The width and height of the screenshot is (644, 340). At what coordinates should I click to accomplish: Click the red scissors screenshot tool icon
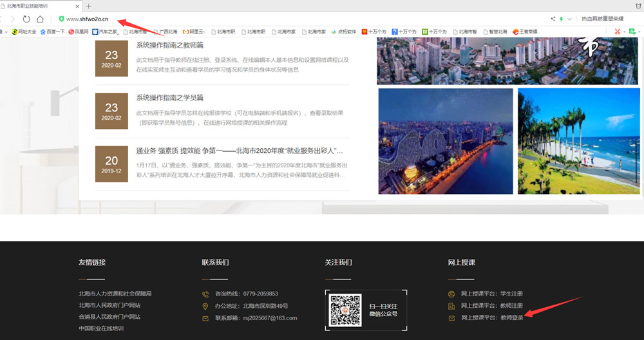pyautogui.click(x=617, y=31)
